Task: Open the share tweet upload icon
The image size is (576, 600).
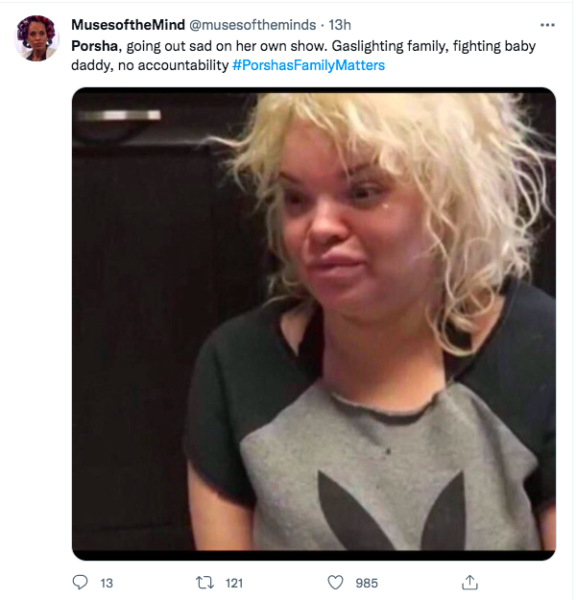Action: (470, 582)
